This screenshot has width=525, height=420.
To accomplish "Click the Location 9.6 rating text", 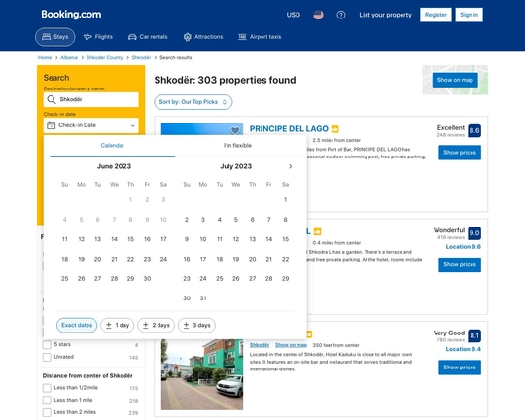I will 464,247.
